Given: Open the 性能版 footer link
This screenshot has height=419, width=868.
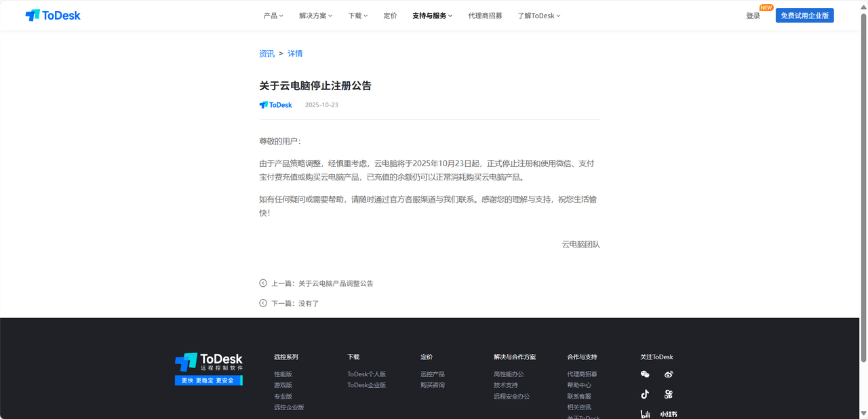Looking at the screenshot, I should [x=283, y=374].
